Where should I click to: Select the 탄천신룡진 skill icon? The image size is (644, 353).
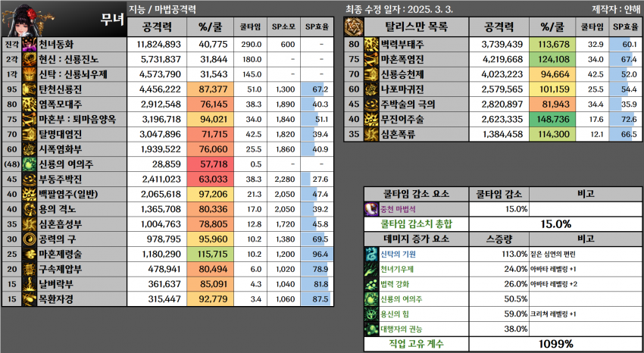[x=30, y=89]
